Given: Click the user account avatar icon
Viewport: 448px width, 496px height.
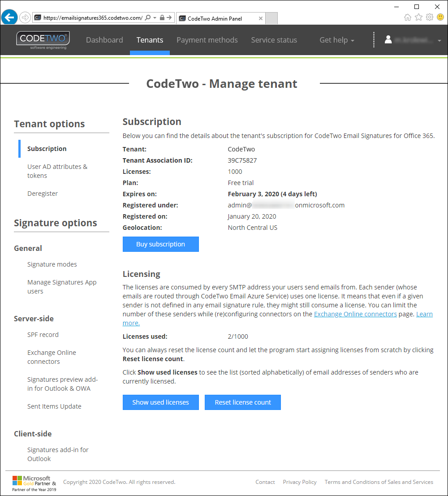Looking at the screenshot, I should click(x=388, y=39).
